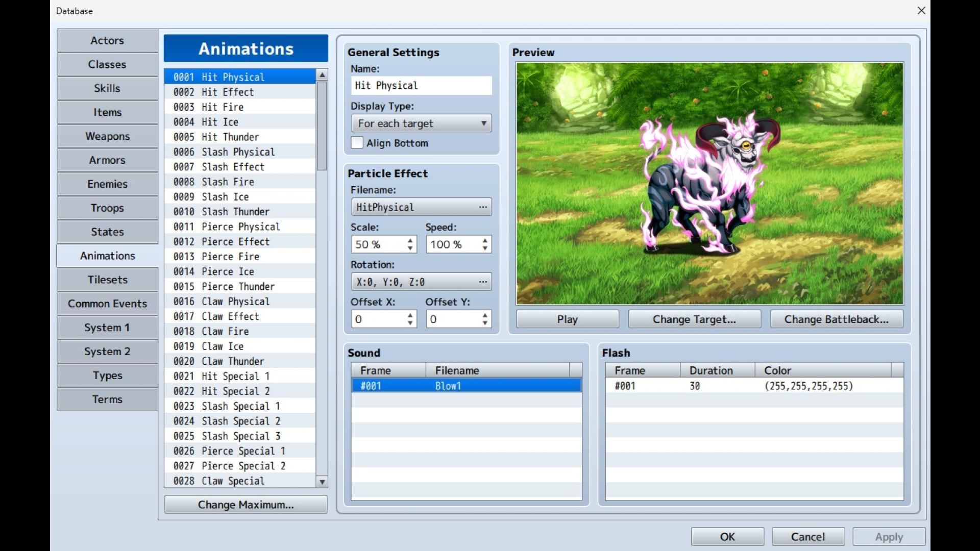Play the animation preview
The height and width of the screenshot is (551, 980).
(567, 319)
